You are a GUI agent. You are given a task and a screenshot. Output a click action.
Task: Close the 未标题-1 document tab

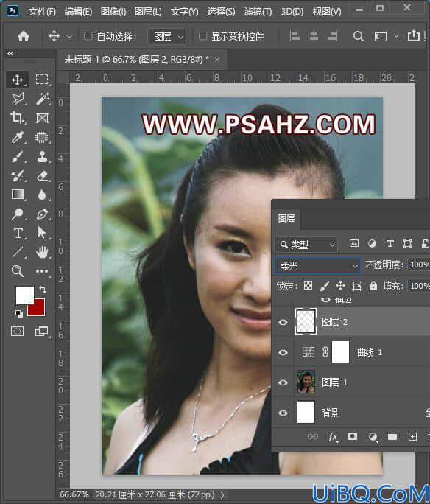click(x=217, y=60)
